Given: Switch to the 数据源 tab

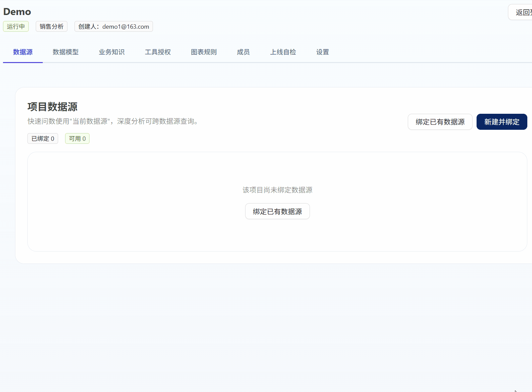Looking at the screenshot, I should point(23,52).
